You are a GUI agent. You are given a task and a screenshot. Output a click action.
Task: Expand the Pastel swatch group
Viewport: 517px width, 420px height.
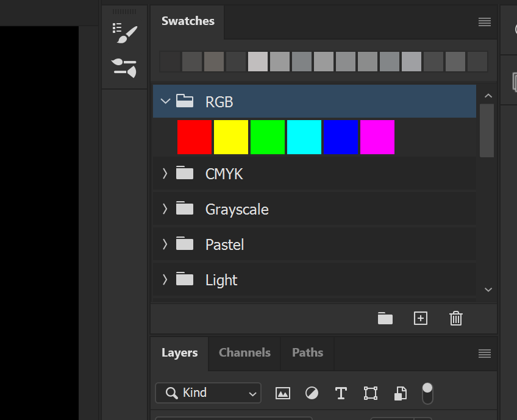[165, 244]
